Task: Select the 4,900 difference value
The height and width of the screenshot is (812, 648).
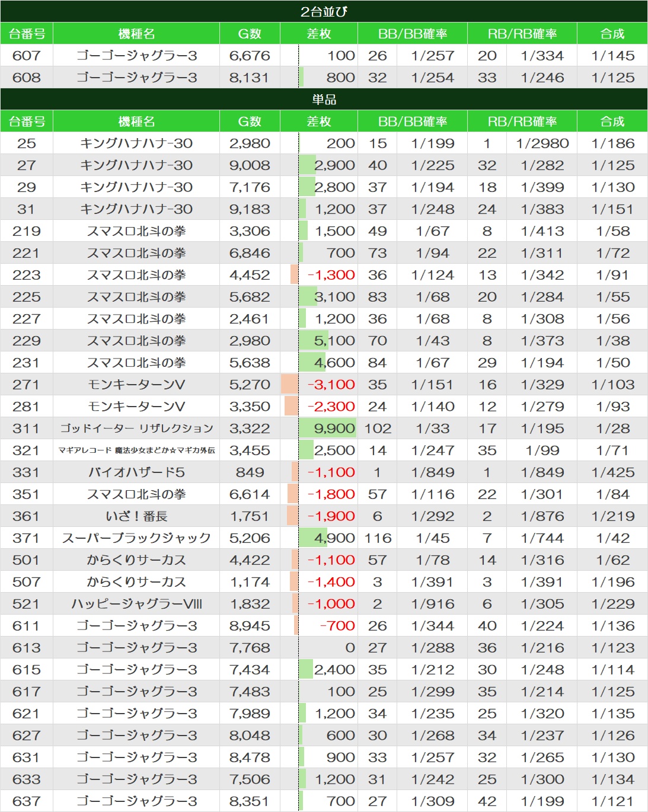Action: pyautogui.click(x=335, y=538)
